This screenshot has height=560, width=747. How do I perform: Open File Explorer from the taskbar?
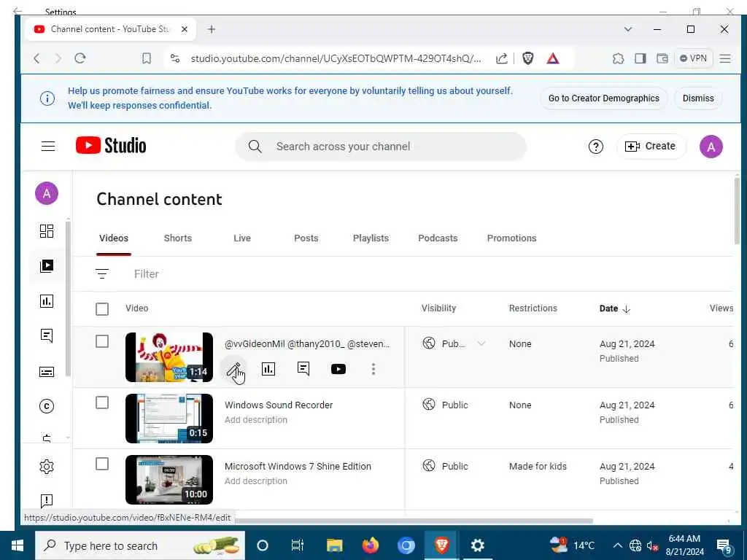[x=334, y=545]
